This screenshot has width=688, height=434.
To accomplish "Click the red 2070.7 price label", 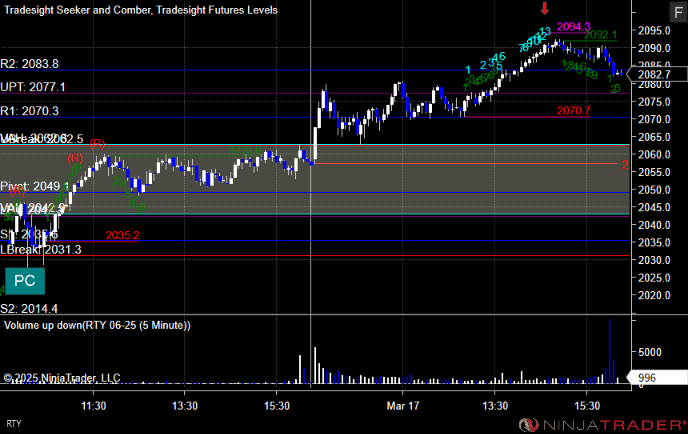I will pyautogui.click(x=573, y=111).
